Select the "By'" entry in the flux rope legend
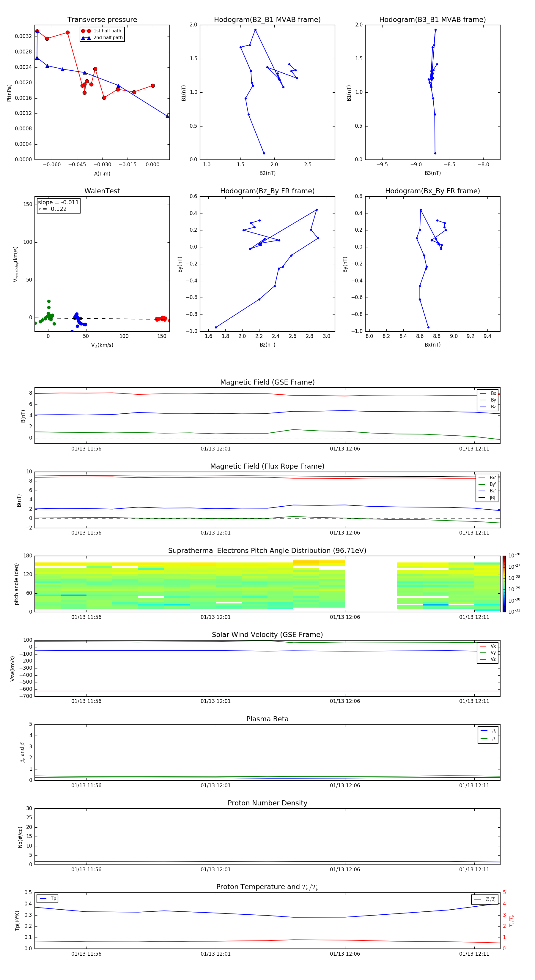 tap(487, 484)
